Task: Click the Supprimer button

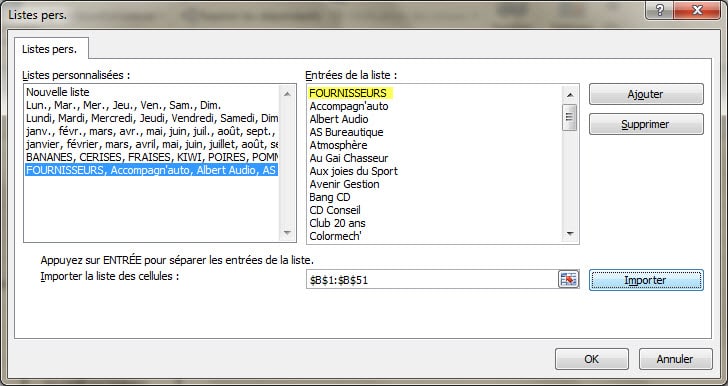Action: point(646,124)
